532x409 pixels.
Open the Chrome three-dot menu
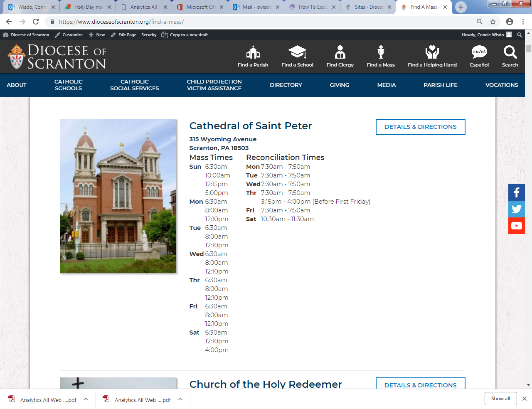(523, 22)
